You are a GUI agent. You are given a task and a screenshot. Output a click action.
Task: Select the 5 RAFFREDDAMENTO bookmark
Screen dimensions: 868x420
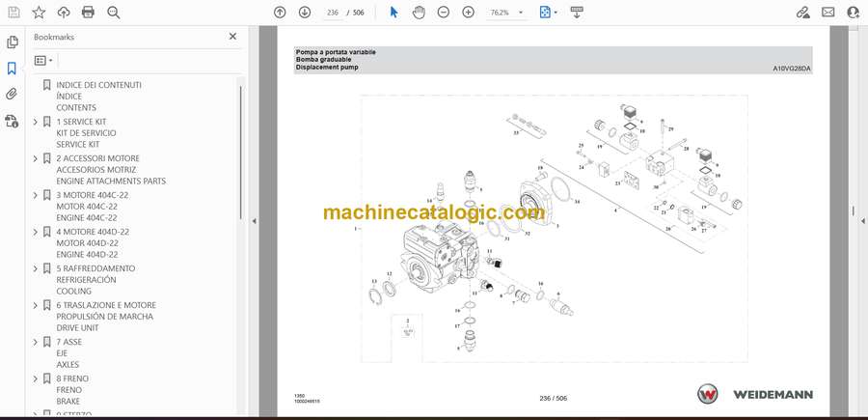pos(95,279)
